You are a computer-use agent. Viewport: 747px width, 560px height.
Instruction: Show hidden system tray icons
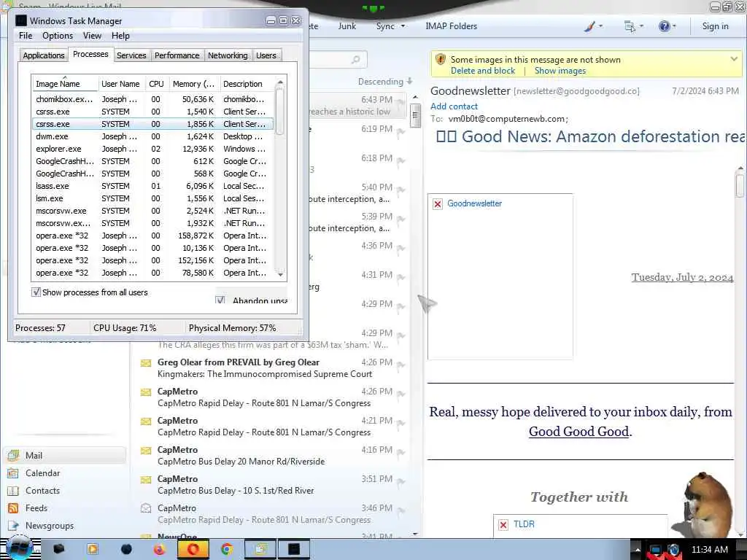tap(638, 550)
